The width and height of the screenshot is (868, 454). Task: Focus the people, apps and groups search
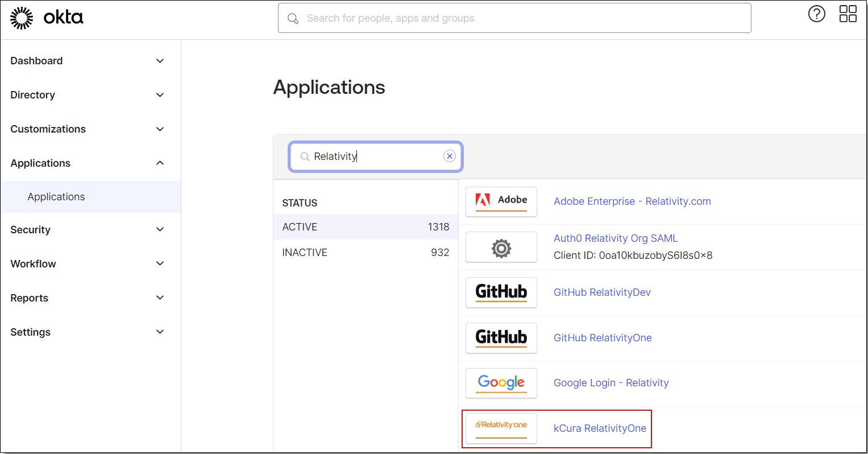pos(514,18)
